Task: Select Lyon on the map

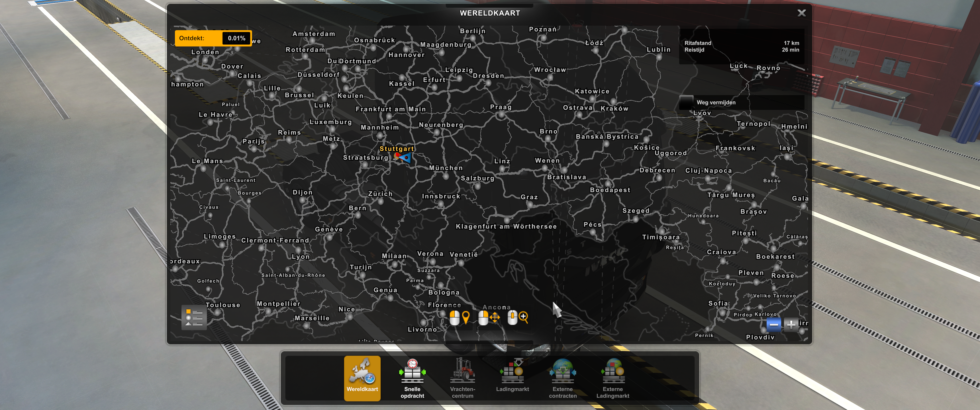Action: [301, 257]
